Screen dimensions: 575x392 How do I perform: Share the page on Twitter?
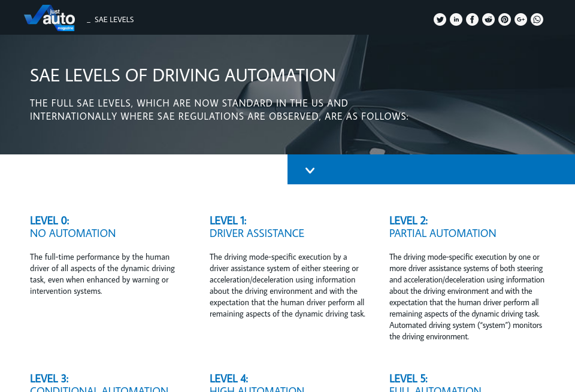[x=440, y=19]
